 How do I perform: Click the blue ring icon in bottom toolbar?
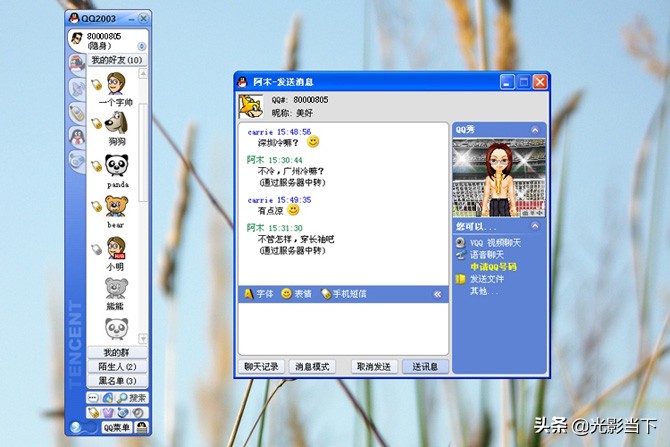(x=123, y=413)
